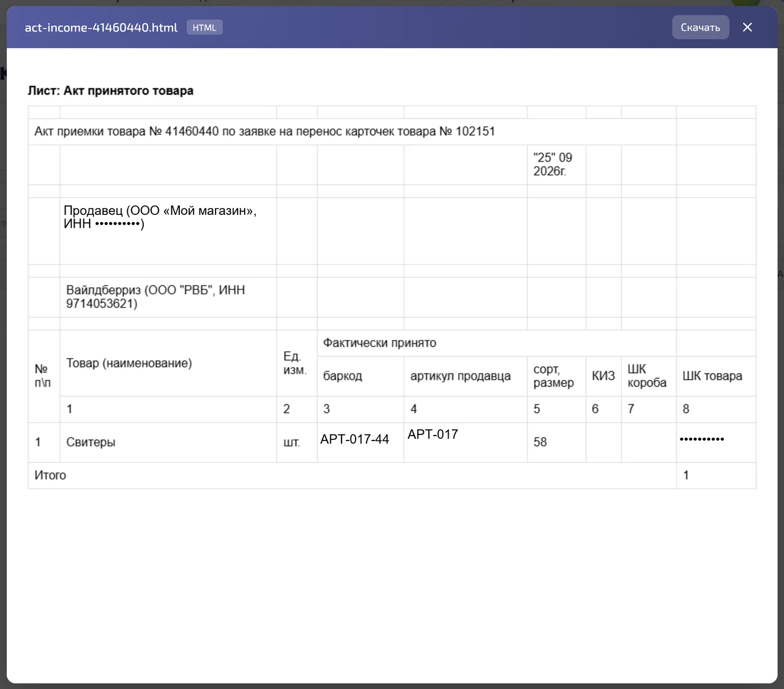
Task: Click the ШК товара column header
Action: pos(716,376)
